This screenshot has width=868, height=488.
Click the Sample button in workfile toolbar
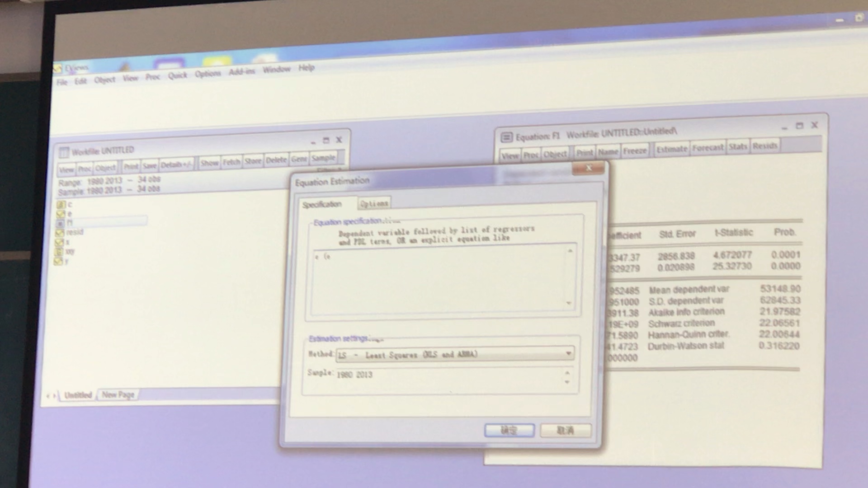tap(324, 164)
